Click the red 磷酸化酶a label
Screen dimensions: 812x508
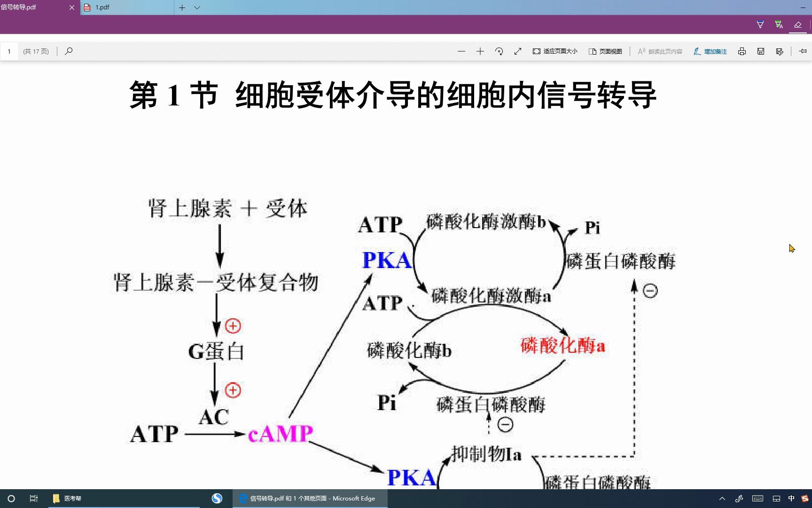(x=562, y=346)
